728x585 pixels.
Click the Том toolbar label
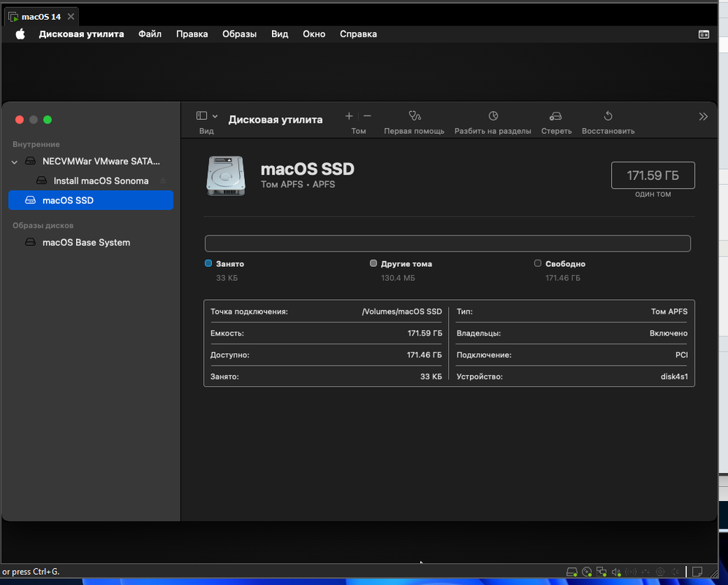[358, 131]
